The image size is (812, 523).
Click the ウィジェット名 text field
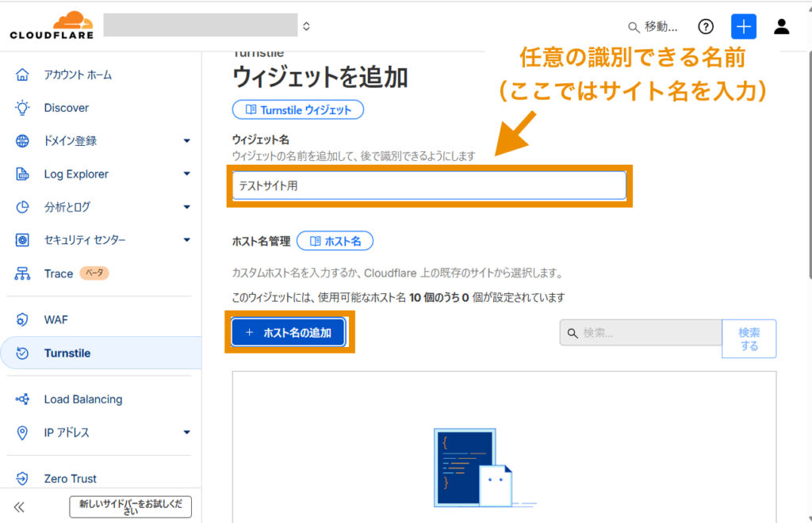coord(428,186)
